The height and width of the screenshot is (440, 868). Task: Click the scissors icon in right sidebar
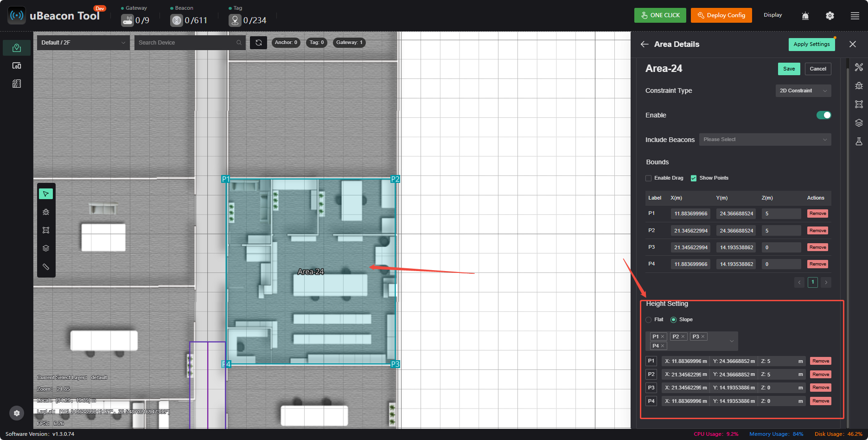[x=859, y=67]
